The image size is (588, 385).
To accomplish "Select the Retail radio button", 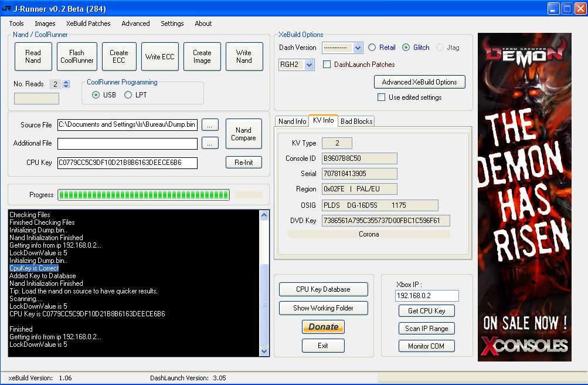I will point(372,48).
